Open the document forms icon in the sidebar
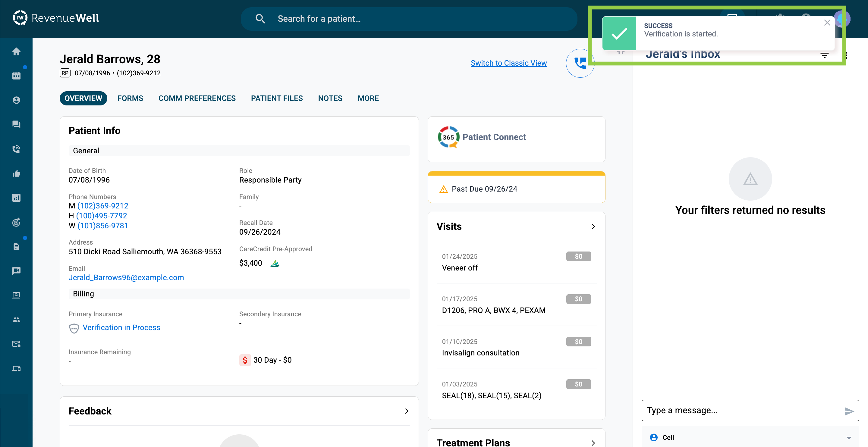 pyautogui.click(x=16, y=247)
